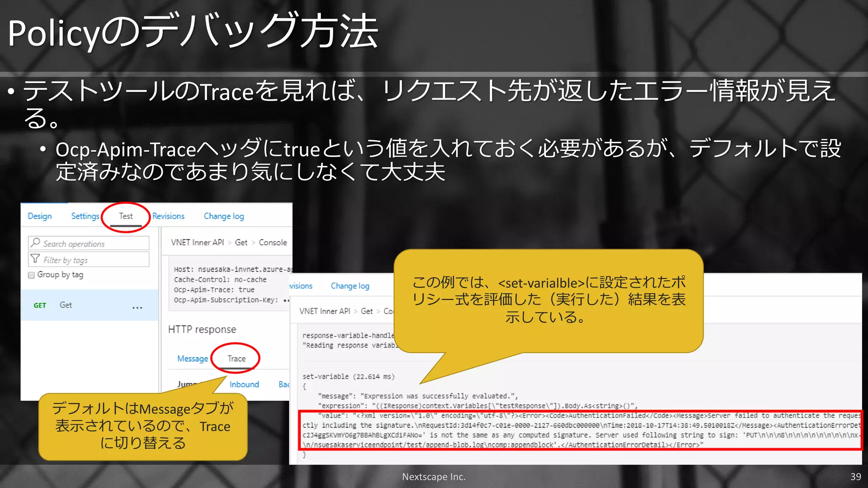Screen dimensions: 868x488
Task: Click VNET Inner API breadcrumb in left screenshot
Action: 198,242
